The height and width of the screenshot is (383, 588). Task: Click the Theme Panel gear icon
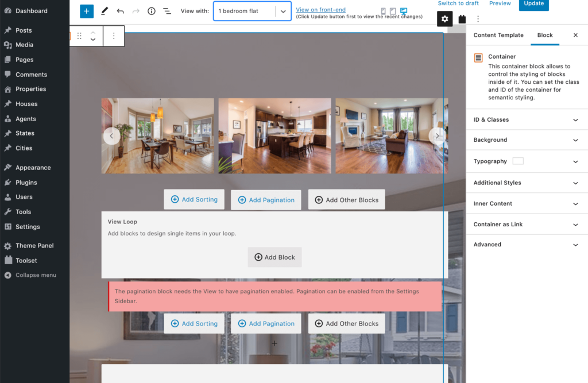[x=8, y=246]
